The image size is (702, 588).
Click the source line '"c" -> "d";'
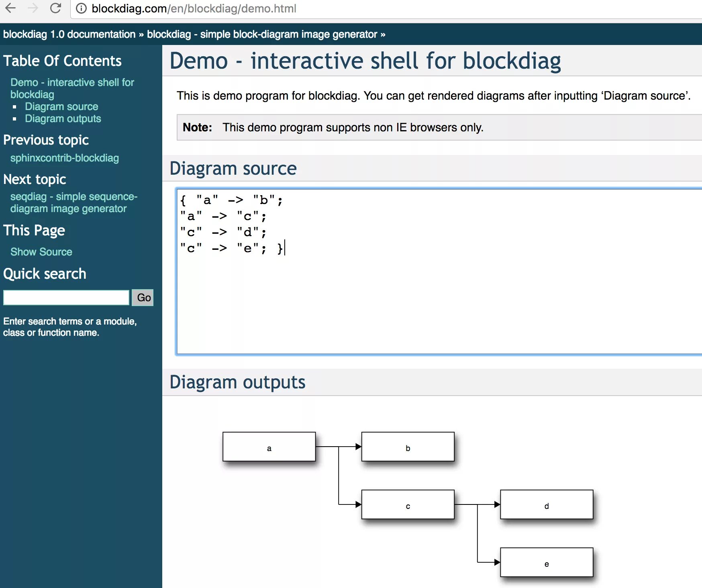[x=223, y=232]
